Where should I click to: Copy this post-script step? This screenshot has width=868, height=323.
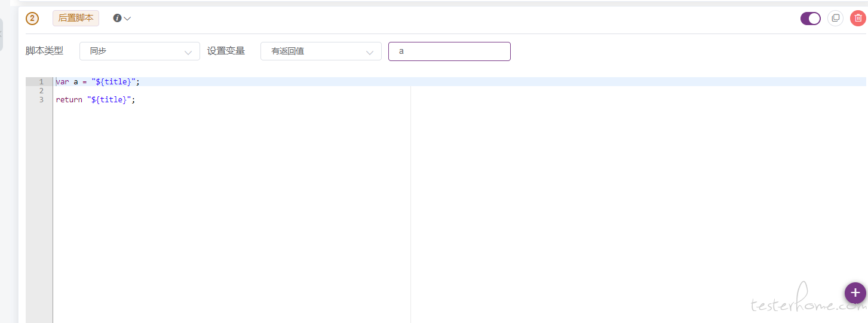pos(835,19)
